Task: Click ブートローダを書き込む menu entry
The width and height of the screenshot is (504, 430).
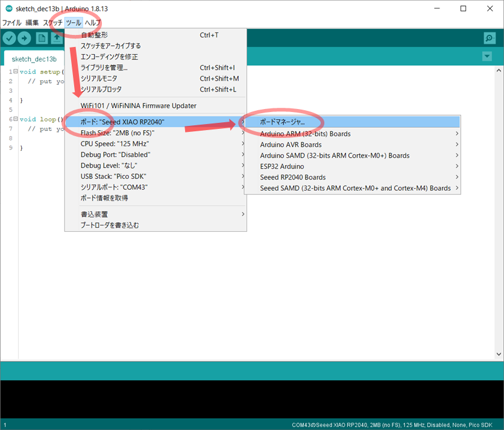Action: (x=156, y=225)
